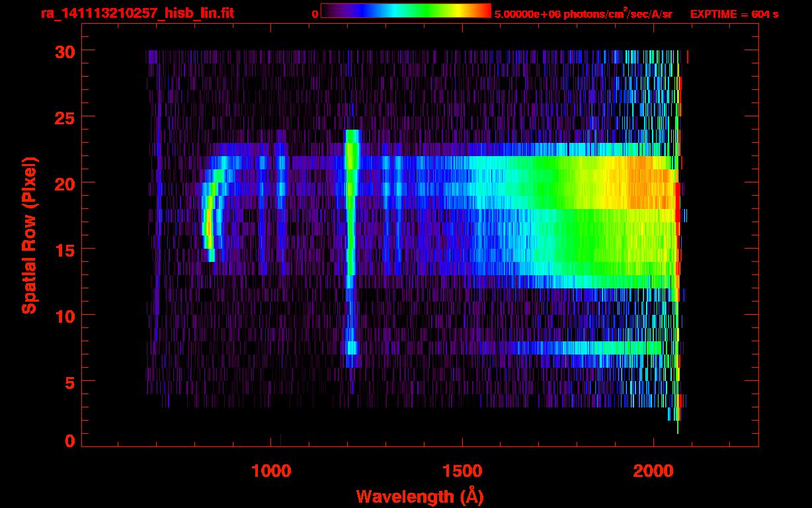
Task: Click the x-axis tick label 2000
Action: [653, 471]
